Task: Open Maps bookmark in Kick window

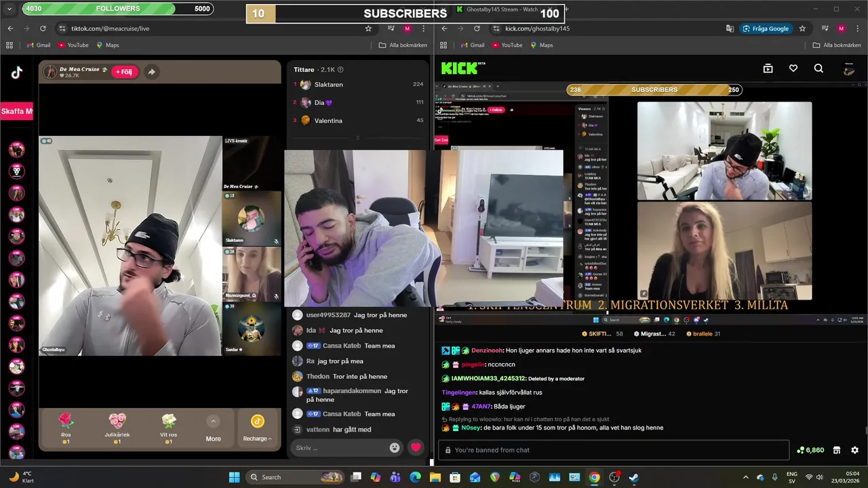Action: [541, 45]
